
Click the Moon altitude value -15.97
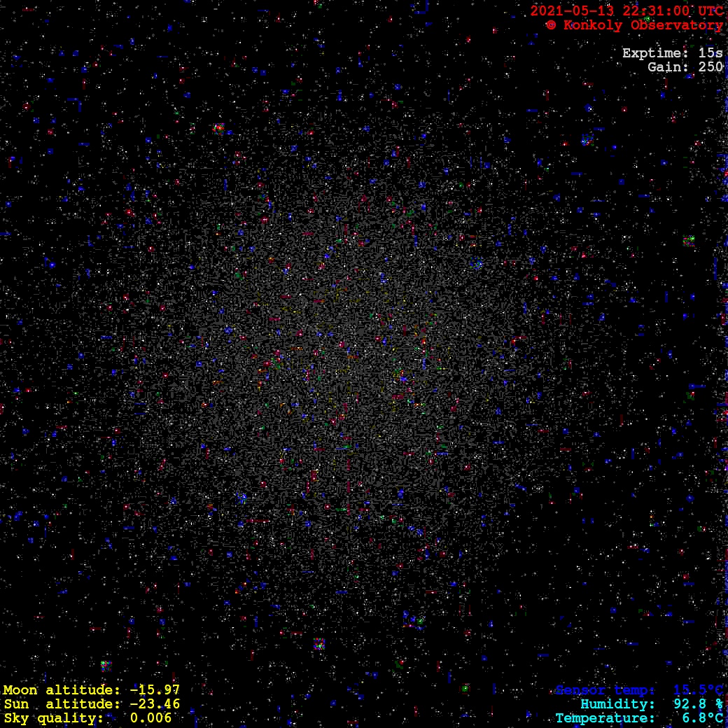tap(155, 690)
